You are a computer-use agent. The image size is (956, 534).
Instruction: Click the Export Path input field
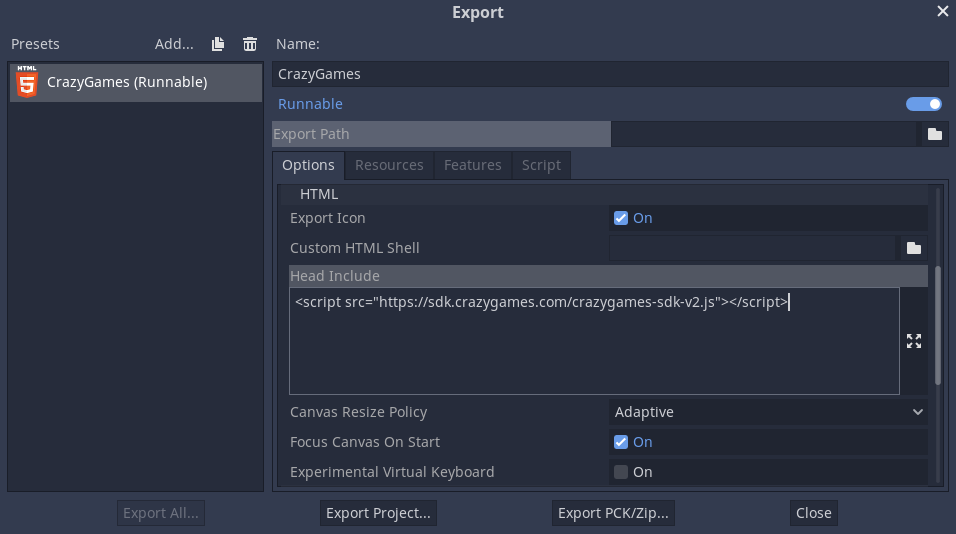(763, 134)
